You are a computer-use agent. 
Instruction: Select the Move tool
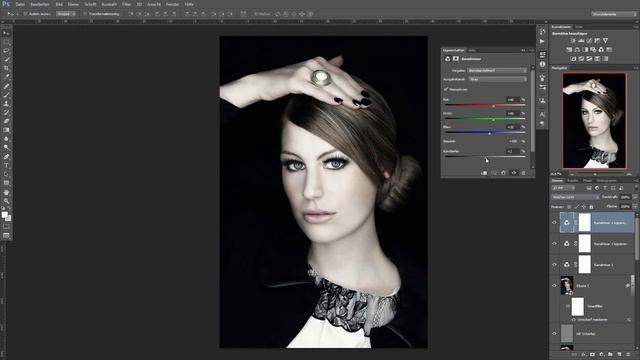coord(6,33)
